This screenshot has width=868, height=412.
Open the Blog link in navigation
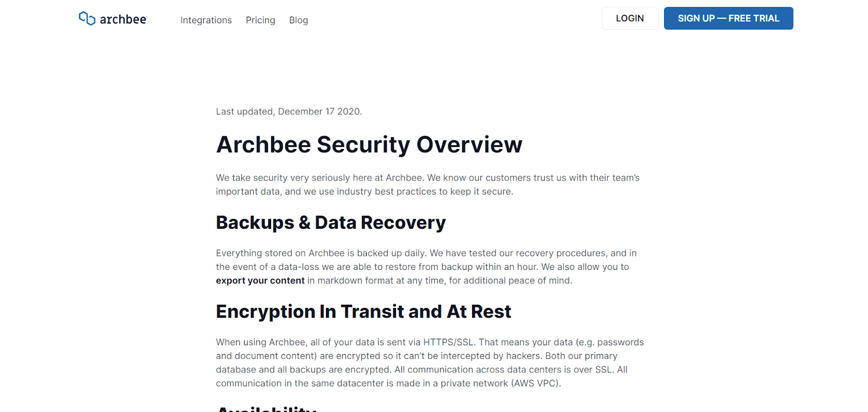click(298, 20)
